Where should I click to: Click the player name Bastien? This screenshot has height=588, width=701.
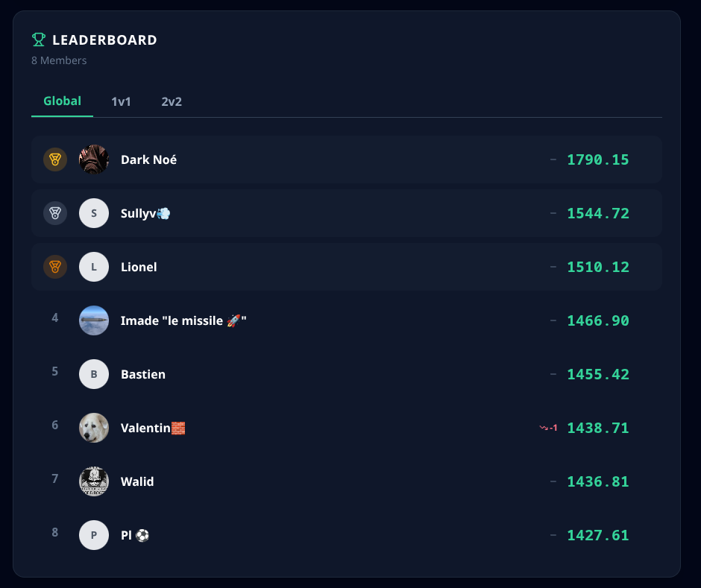[143, 374]
